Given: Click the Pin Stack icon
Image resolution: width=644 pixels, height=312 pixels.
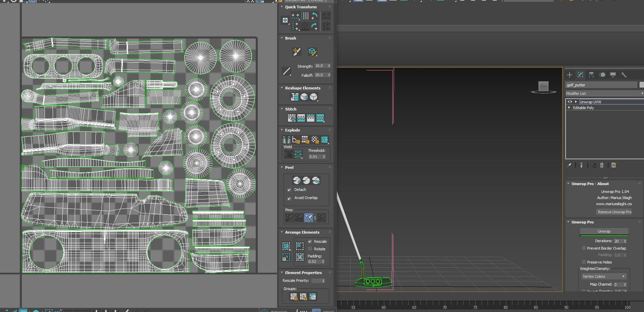Looking at the screenshot, I should 569,165.
